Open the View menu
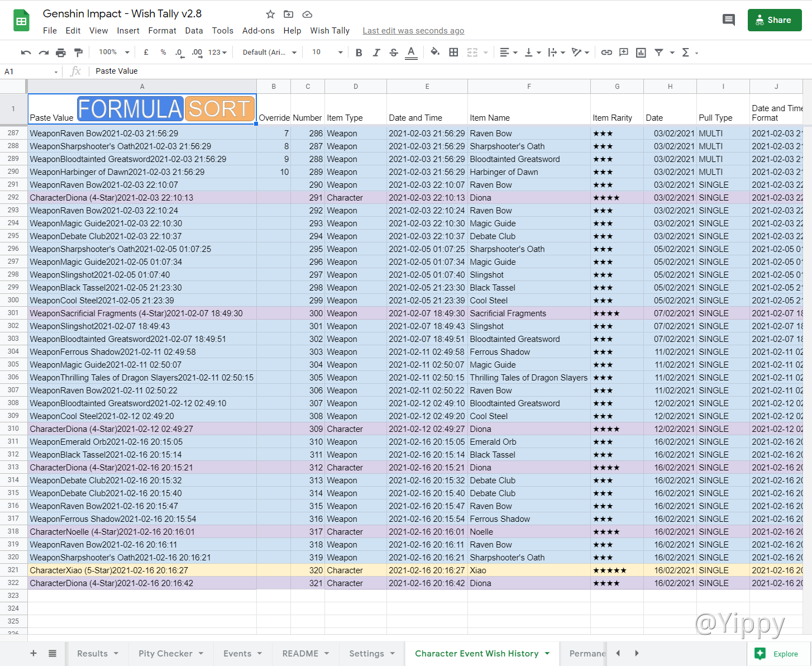 99,31
